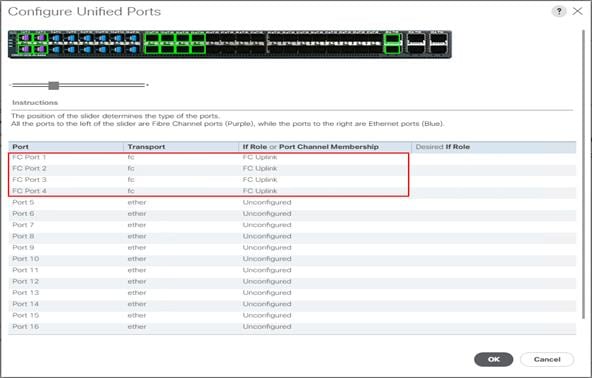Click the far-right port module on switch image
592x378 pixels.
(x=438, y=43)
